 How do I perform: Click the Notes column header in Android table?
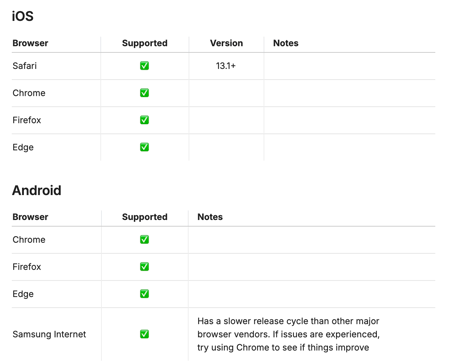coord(210,217)
